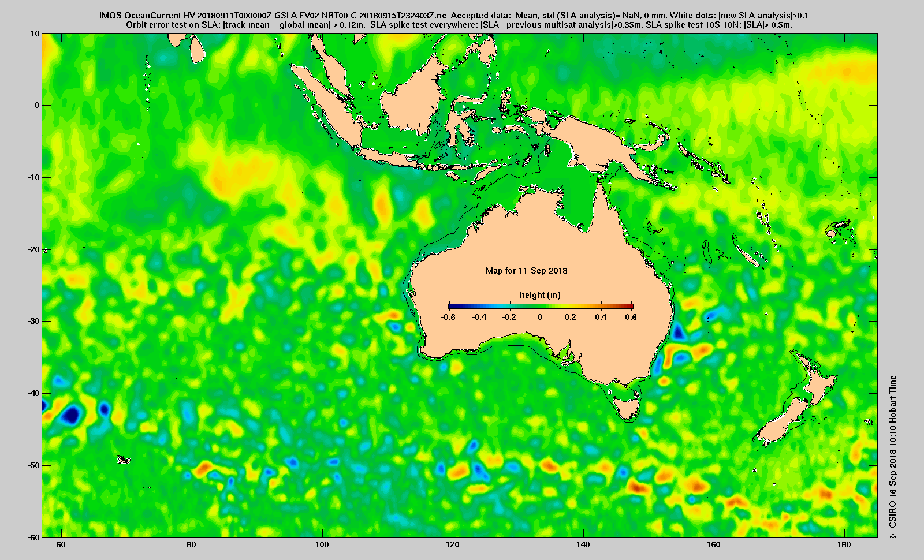Click the latitude axis label '10'
The height and width of the screenshot is (560, 924).
35,33
